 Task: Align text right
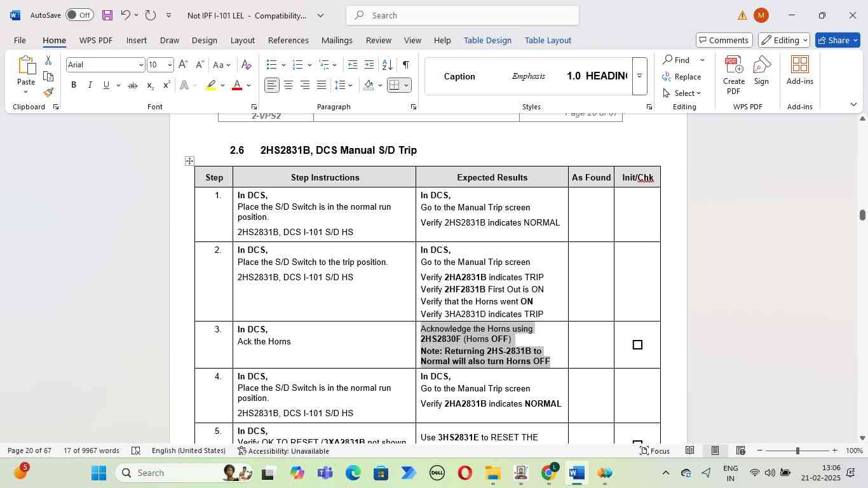click(305, 85)
